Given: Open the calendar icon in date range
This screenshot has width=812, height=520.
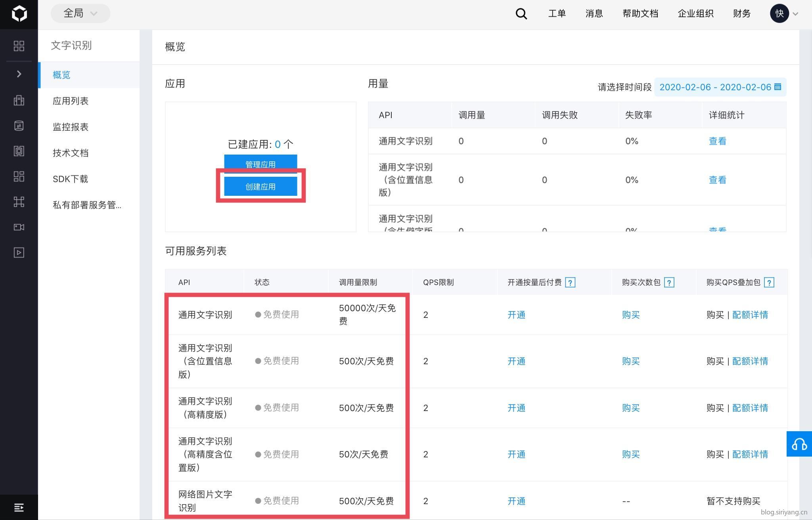Looking at the screenshot, I should 778,87.
